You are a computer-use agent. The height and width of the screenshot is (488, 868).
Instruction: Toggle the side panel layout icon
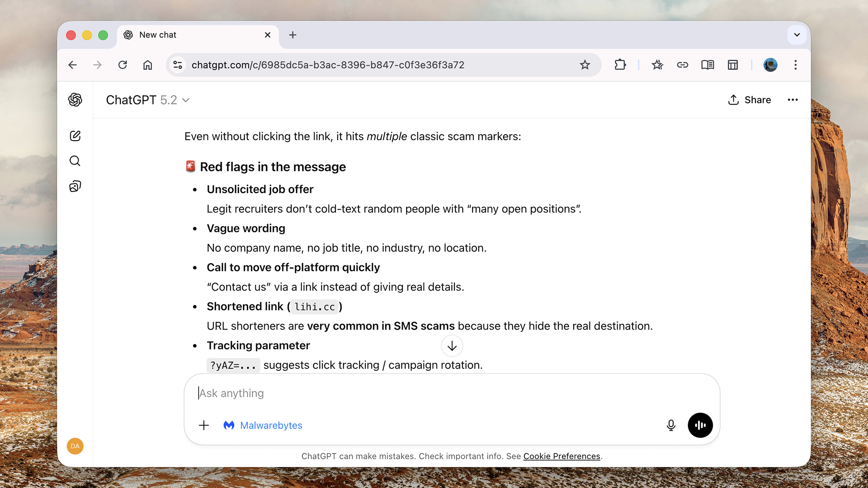pyautogui.click(x=733, y=65)
